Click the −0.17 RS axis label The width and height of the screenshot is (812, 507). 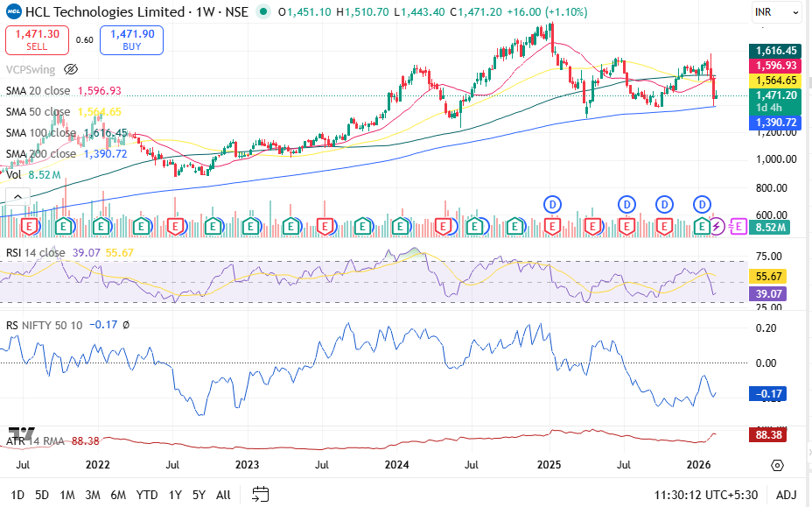coord(768,394)
